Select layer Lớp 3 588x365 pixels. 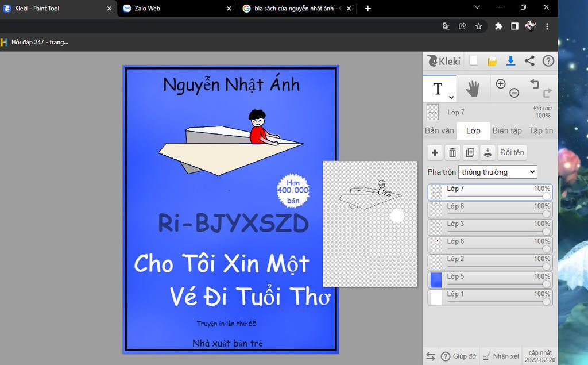490,227
